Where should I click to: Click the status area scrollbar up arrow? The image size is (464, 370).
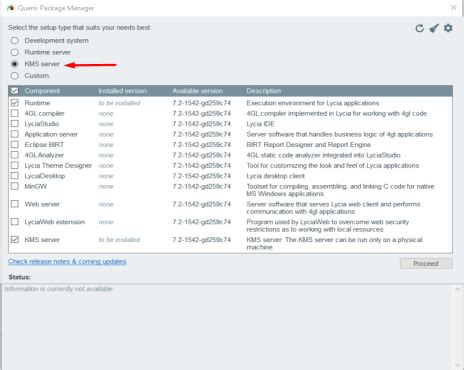click(x=457, y=289)
